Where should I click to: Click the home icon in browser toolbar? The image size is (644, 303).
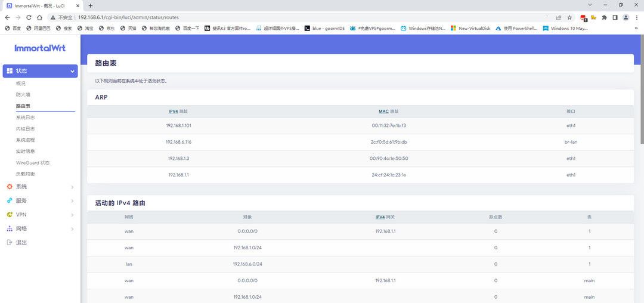click(40, 17)
